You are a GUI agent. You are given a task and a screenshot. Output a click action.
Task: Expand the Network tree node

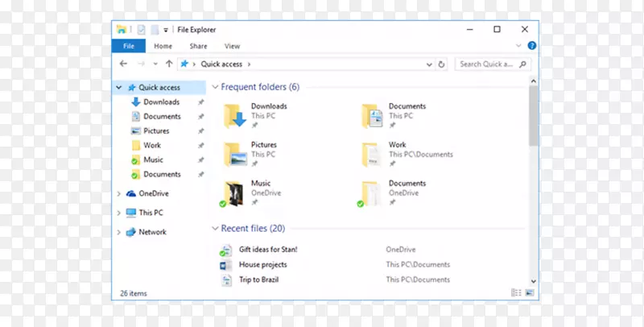pyautogui.click(x=118, y=232)
